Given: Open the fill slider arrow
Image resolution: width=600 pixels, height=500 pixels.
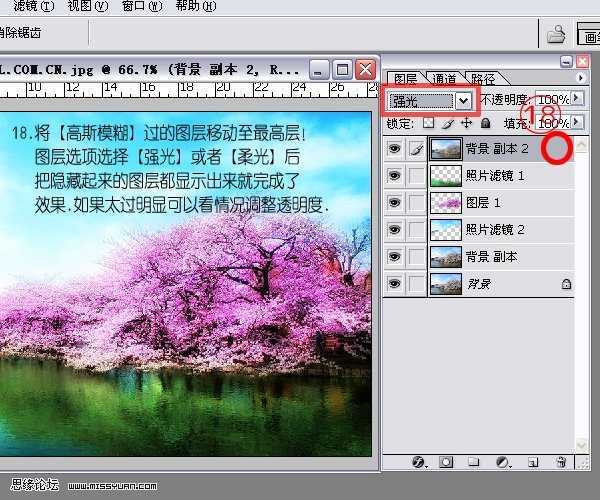Looking at the screenshot, I should click(577, 122).
